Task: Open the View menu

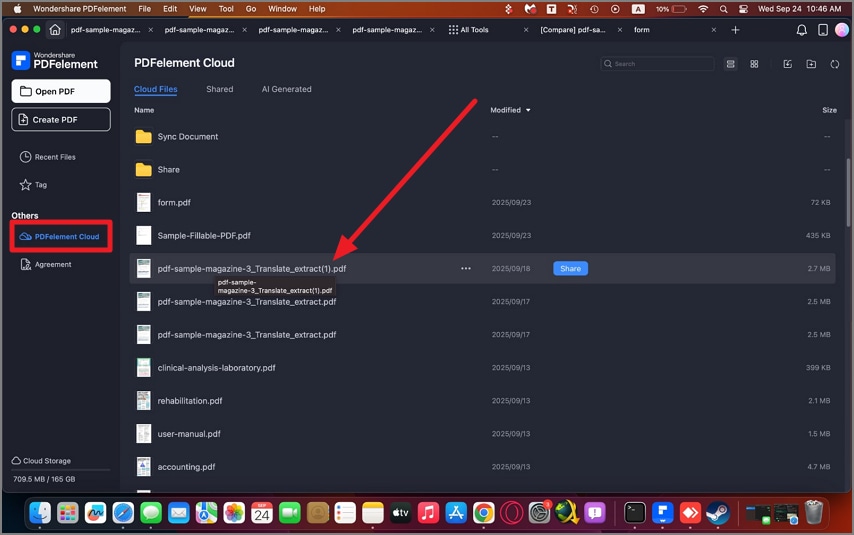Action: point(198,9)
